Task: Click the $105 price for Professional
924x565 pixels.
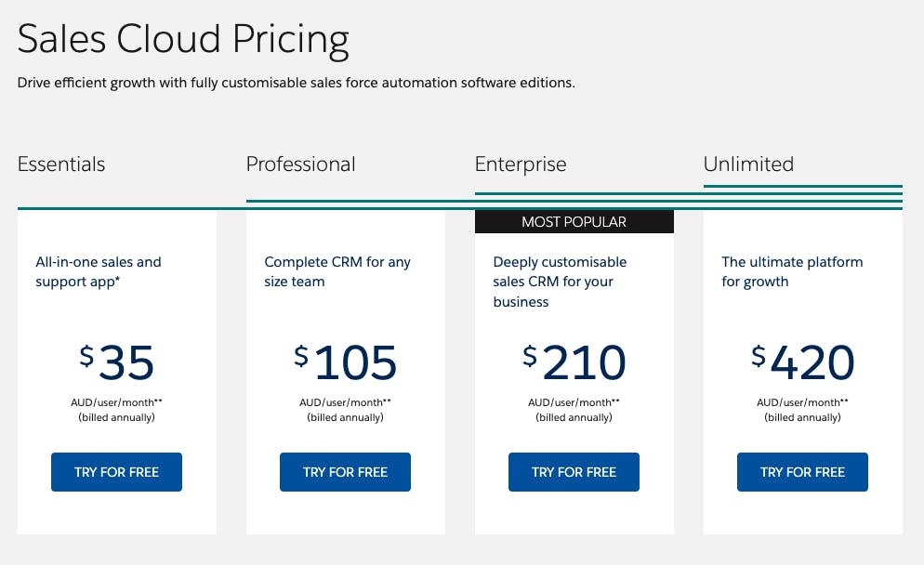Action: tap(345, 362)
